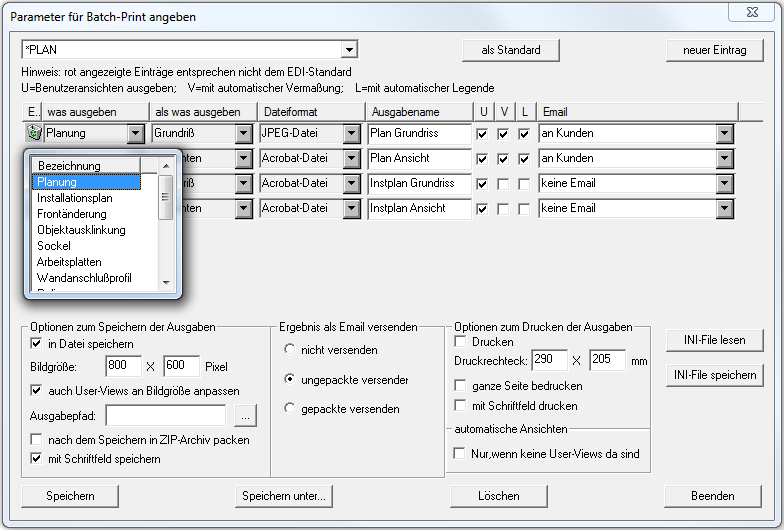Click the 'was ausgeben' column header

tap(96, 112)
